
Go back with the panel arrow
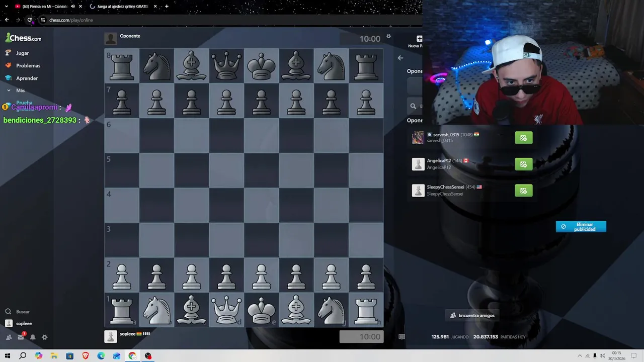point(400,58)
